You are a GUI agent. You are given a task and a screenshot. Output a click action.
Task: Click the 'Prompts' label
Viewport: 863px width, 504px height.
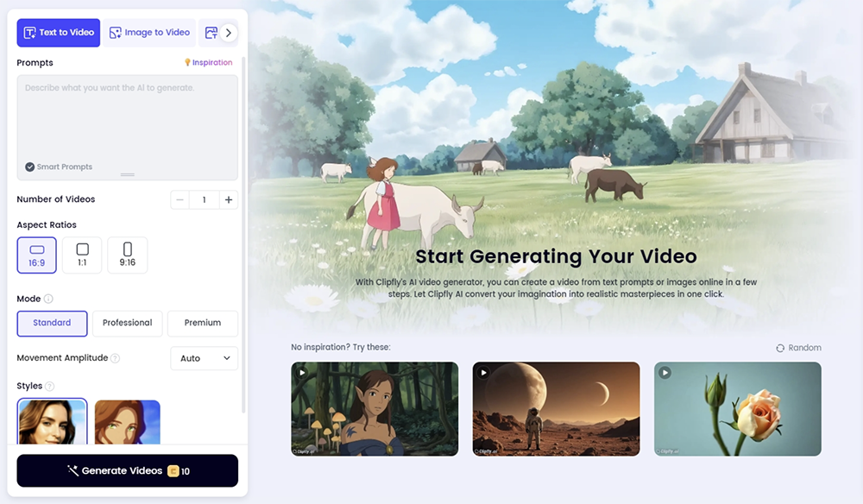point(35,63)
